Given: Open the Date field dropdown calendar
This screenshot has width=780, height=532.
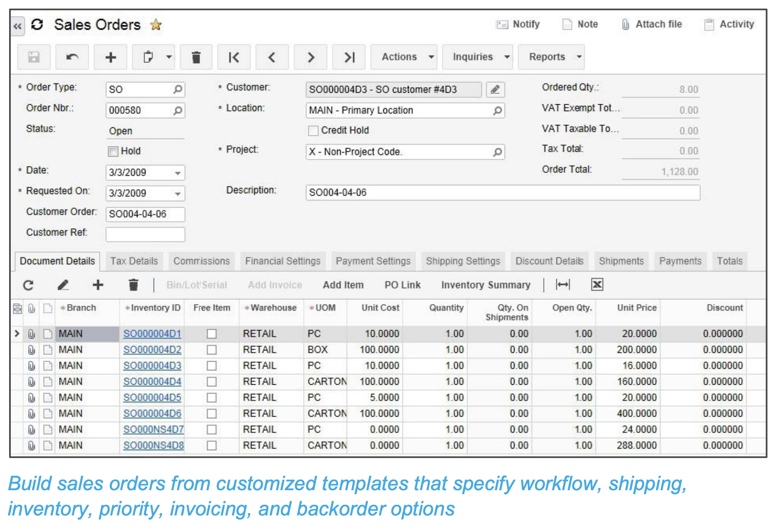Looking at the screenshot, I should (178, 173).
